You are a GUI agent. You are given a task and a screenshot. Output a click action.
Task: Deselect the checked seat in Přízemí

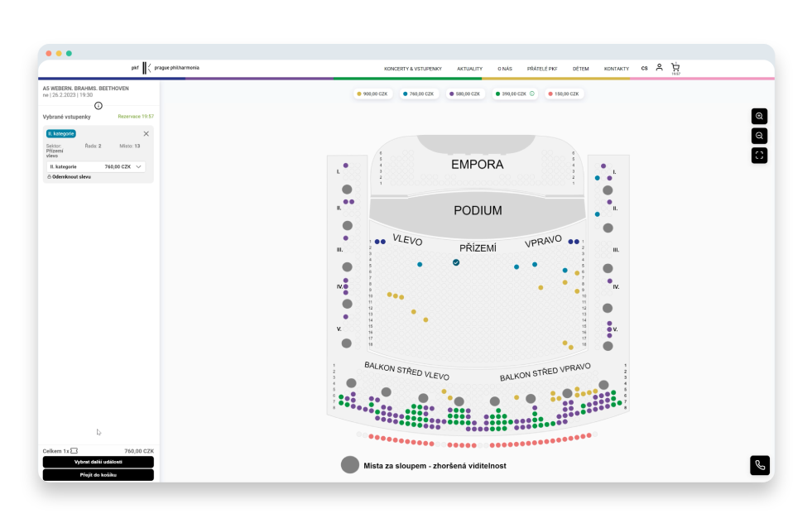(456, 262)
